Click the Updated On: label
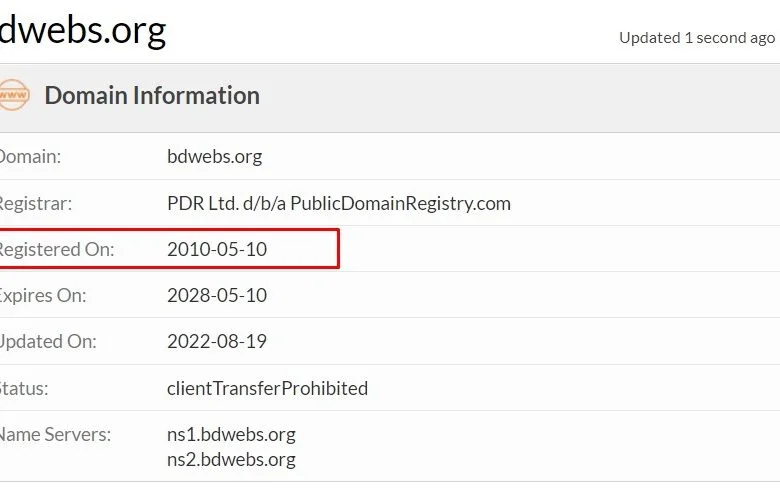Viewport: 780px width, 493px height. click(48, 342)
